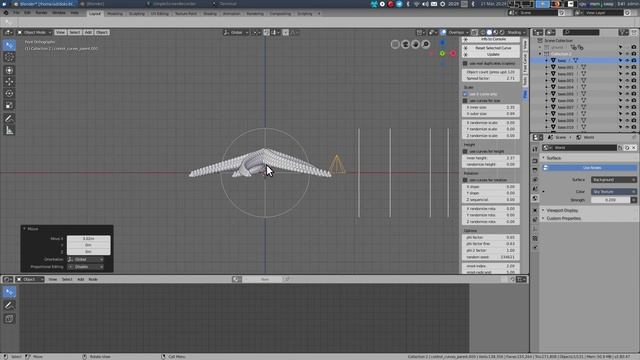
Task: Open the Surface Background shader dropdown
Action: tap(613, 180)
